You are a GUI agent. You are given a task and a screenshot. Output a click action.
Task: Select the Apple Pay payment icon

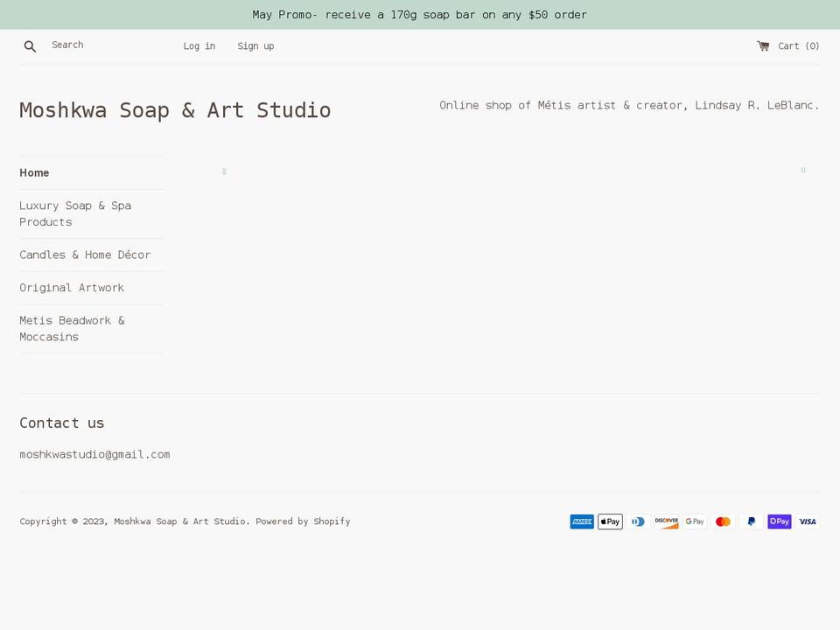pyautogui.click(x=610, y=521)
